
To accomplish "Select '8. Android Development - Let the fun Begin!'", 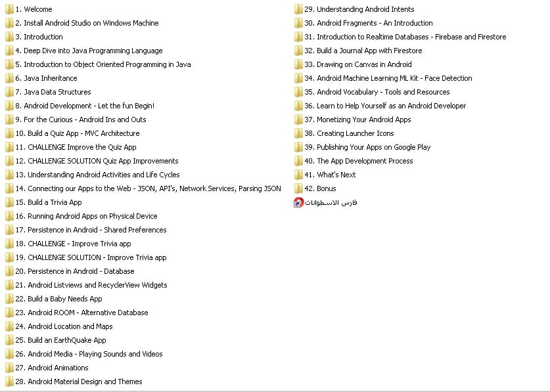I will pos(85,106).
